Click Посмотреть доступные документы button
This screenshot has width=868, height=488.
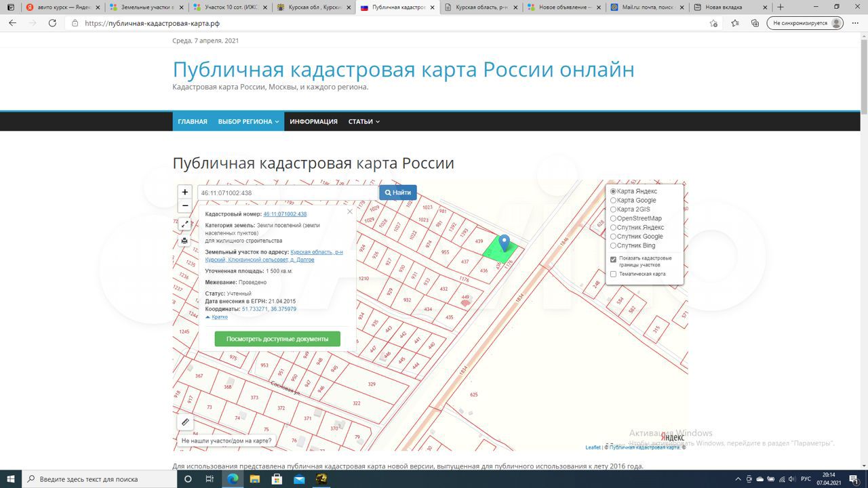277,339
